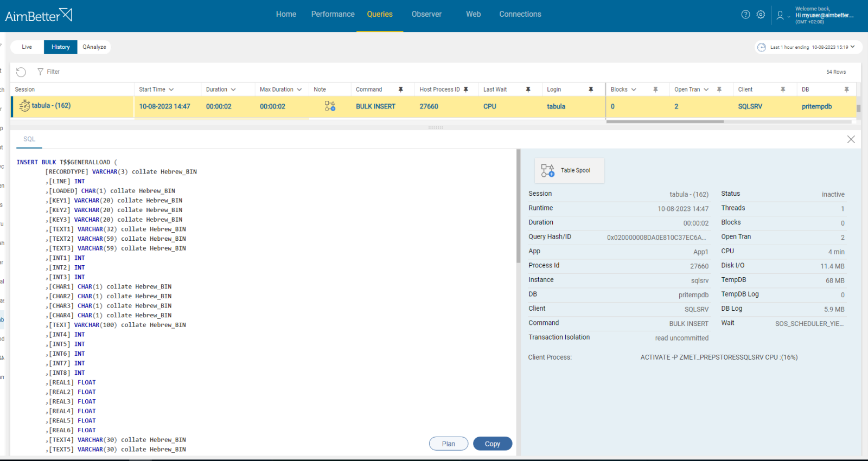Close the SQL details panel
Viewport: 868px width, 461px height.
(x=851, y=139)
